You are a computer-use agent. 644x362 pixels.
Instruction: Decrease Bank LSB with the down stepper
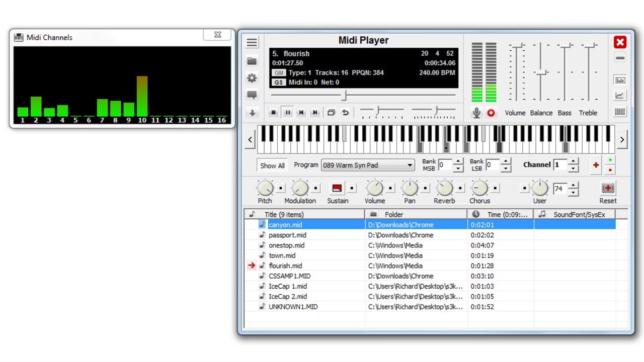(x=506, y=168)
